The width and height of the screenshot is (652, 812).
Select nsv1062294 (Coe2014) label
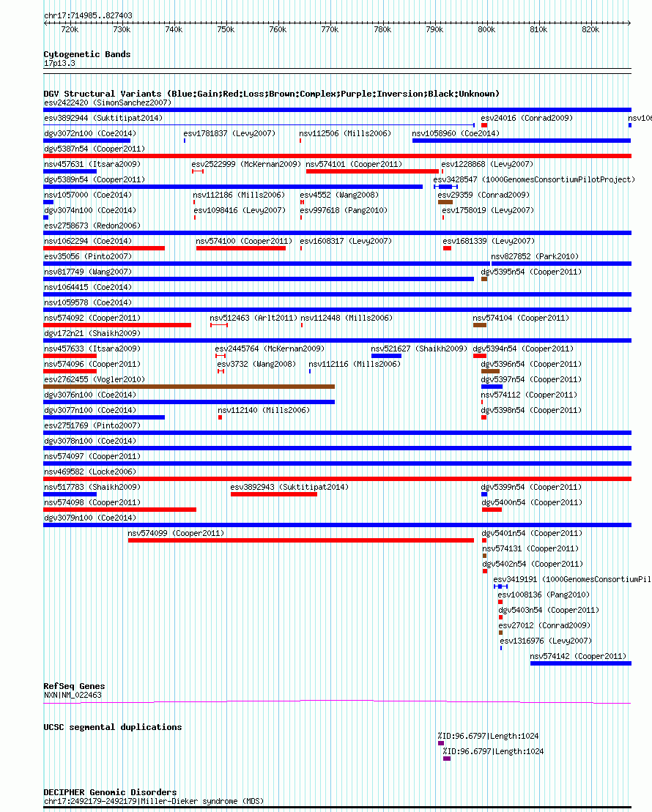tap(88, 242)
